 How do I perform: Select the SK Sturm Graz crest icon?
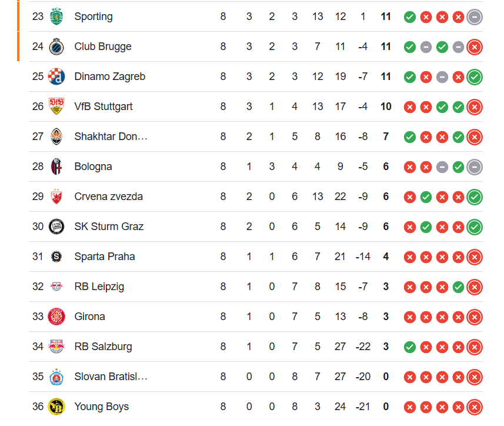coord(56,227)
